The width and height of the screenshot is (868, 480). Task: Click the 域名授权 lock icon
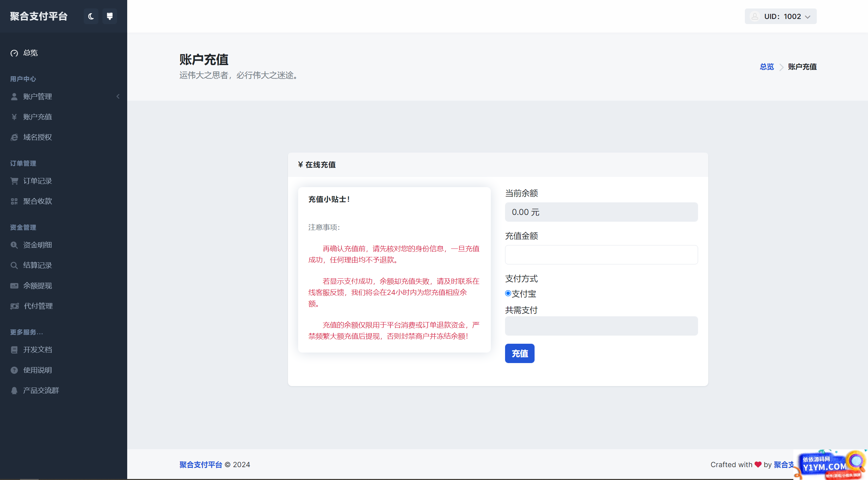coord(14,137)
